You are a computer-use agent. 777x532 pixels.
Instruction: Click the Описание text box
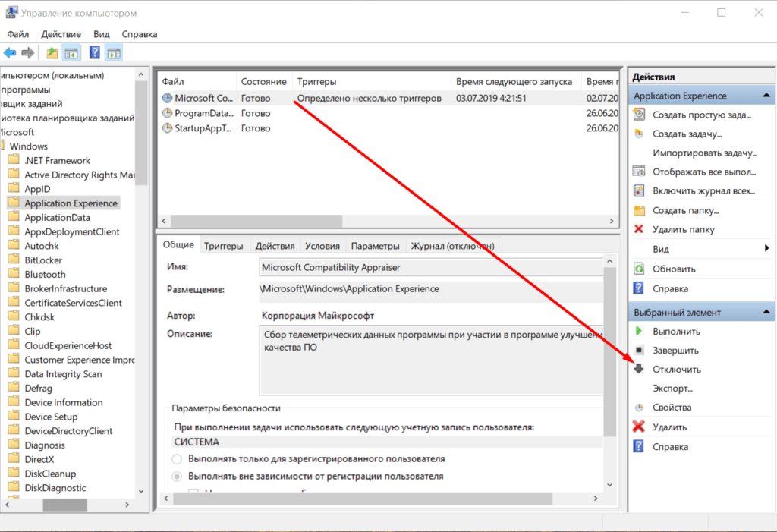click(x=431, y=360)
